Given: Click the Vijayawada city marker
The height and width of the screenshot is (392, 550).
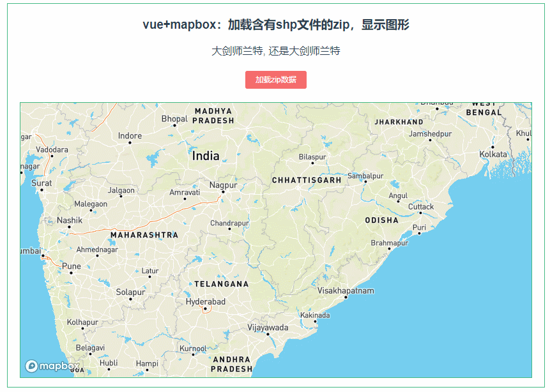Looking at the screenshot, I should coord(268,335).
